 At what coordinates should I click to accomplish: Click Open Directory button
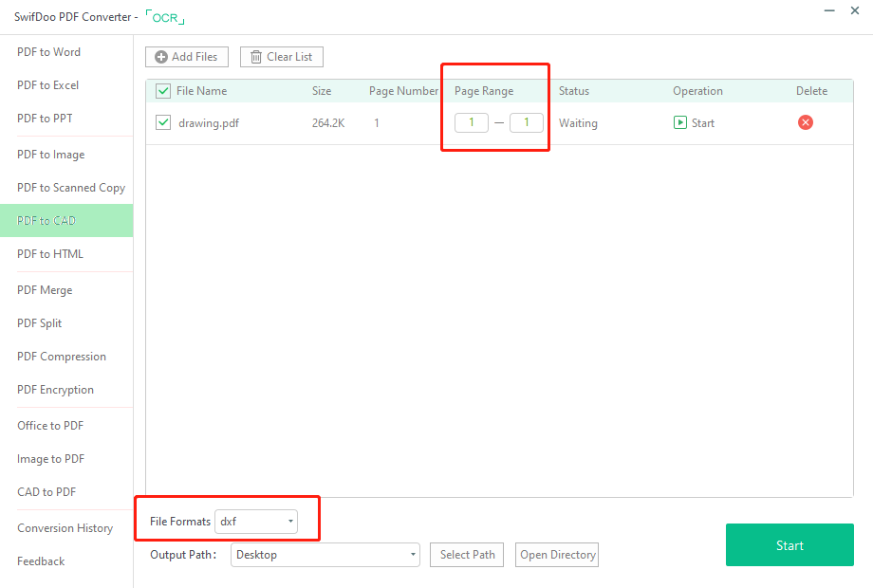coord(557,555)
